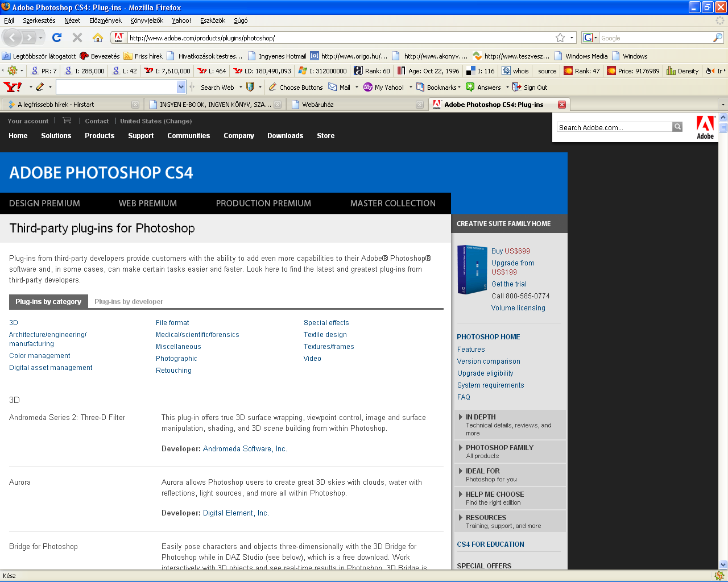Go forward with the browser Forward arrow
Image resolution: width=728 pixels, height=582 pixels.
pos(30,38)
